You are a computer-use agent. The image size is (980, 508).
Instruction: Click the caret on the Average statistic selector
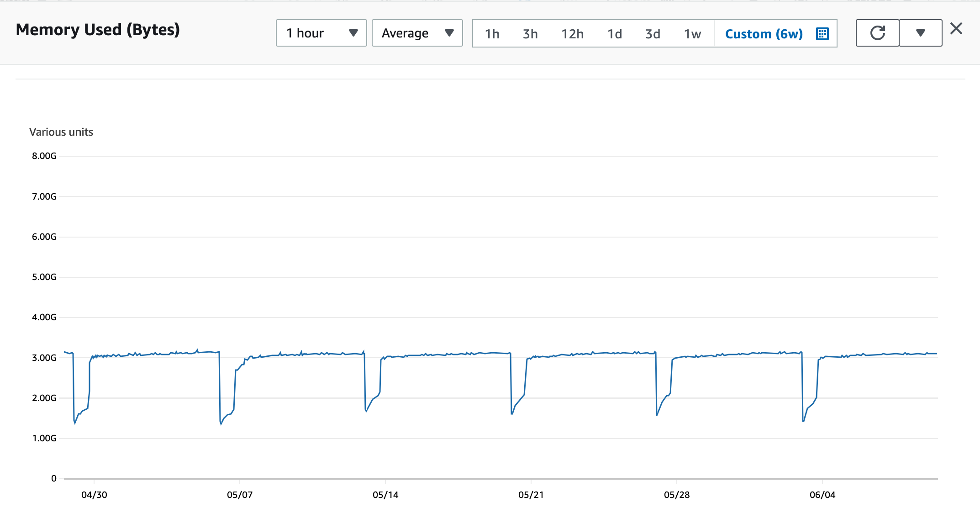pyautogui.click(x=449, y=33)
